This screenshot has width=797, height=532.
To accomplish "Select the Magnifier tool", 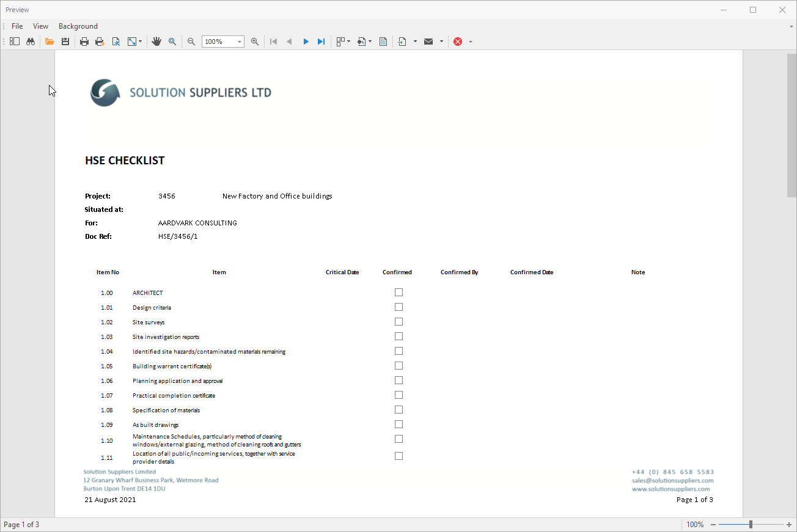I will [172, 42].
